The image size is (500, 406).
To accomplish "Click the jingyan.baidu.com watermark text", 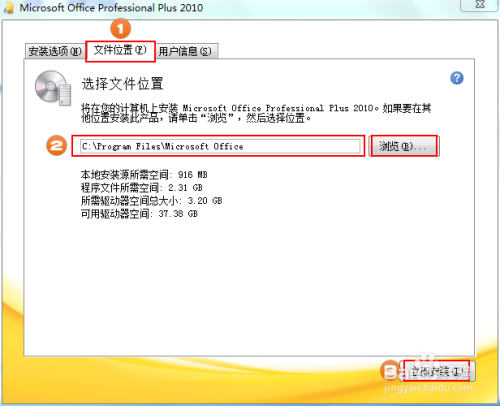I will [x=428, y=388].
